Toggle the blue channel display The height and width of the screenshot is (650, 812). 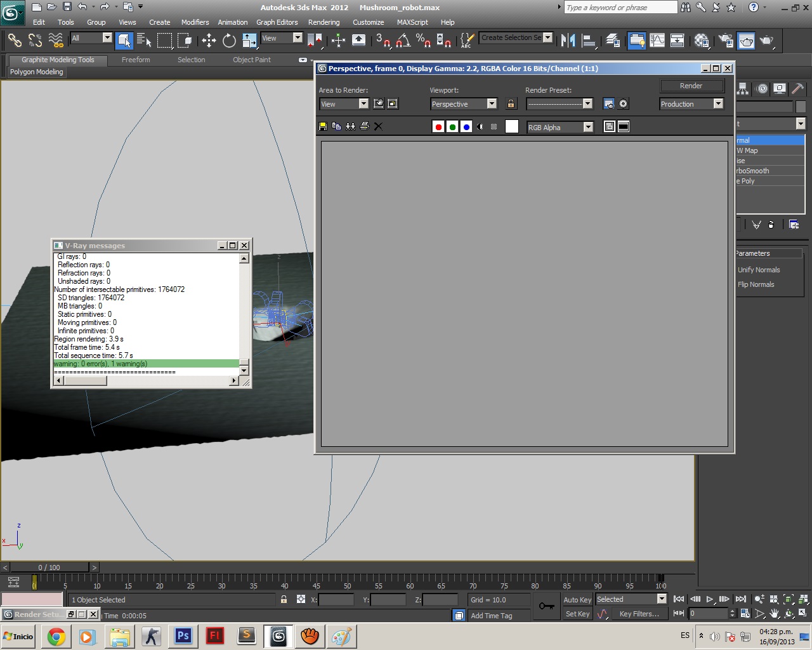466,127
